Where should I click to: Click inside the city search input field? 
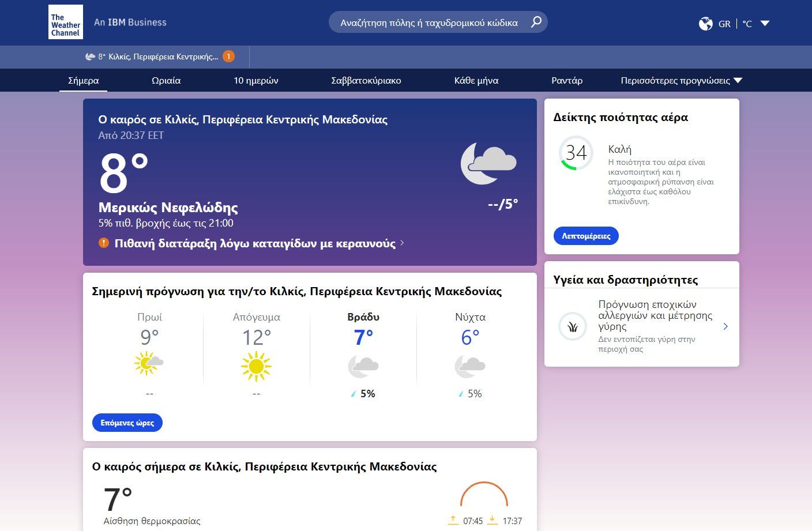point(427,21)
